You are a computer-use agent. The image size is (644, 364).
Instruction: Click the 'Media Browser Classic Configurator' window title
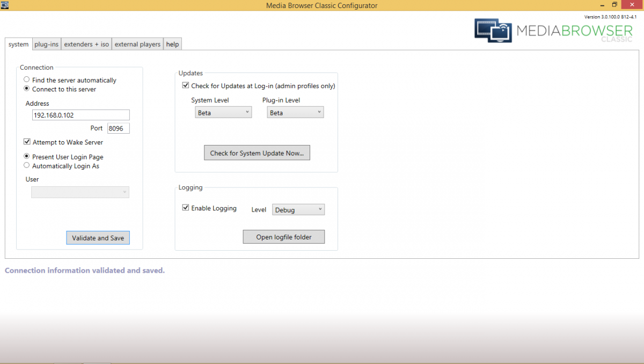coord(322,5)
